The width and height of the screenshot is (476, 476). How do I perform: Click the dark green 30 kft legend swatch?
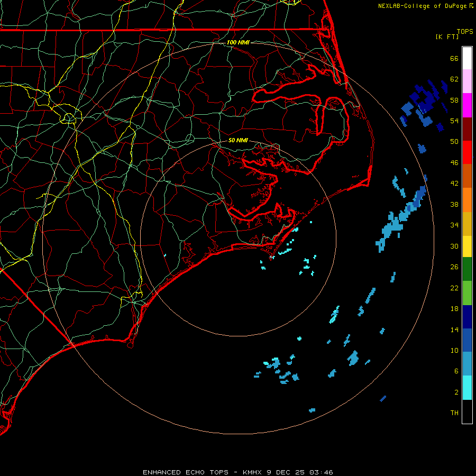pyautogui.click(x=467, y=269)
